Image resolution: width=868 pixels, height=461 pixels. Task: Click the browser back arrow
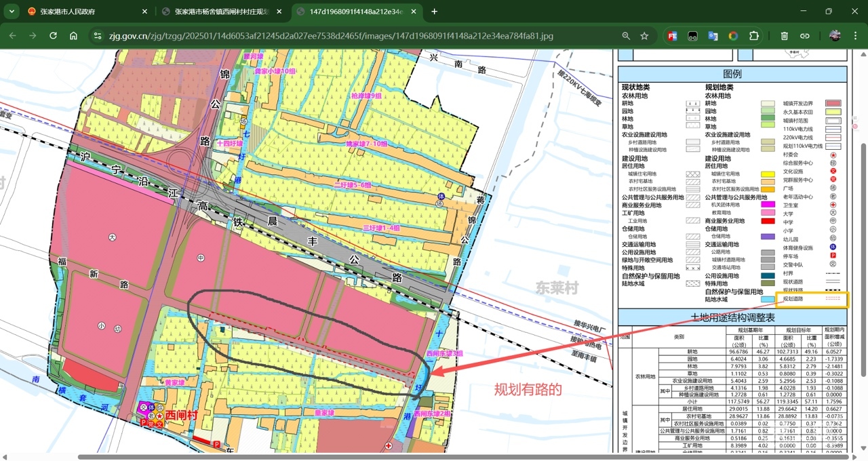click(x=13, y=36)
